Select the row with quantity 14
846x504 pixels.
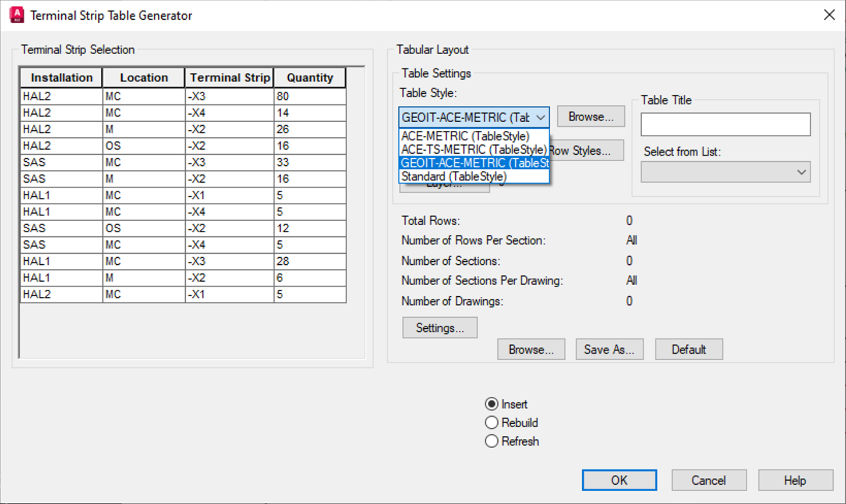click(x=183, y=113)
